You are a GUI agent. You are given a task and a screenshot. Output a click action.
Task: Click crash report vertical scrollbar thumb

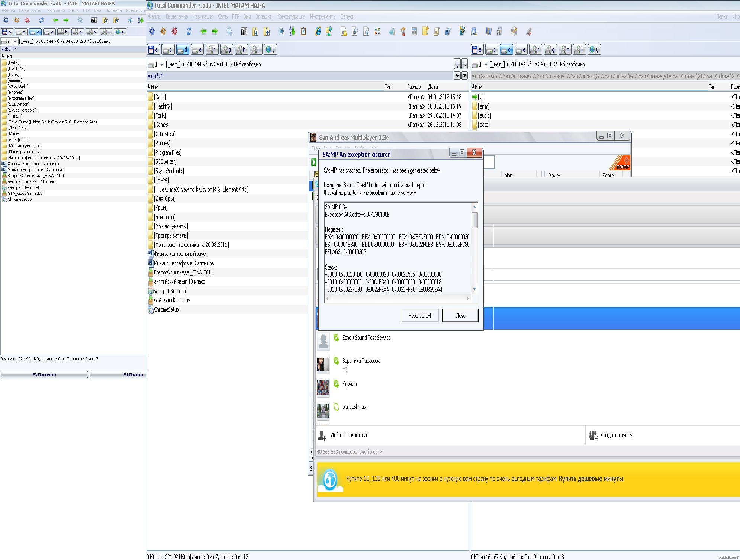(474, 220)
